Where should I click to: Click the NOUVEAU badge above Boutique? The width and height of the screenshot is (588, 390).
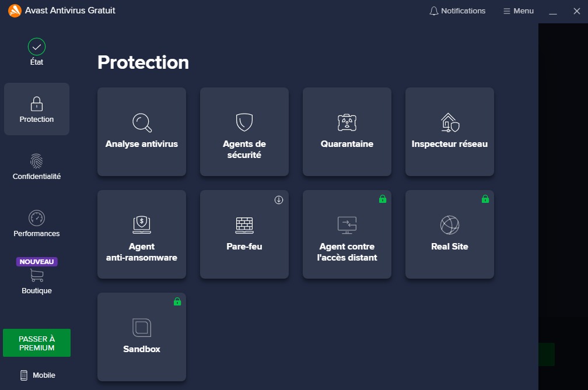tap(37, 262)
